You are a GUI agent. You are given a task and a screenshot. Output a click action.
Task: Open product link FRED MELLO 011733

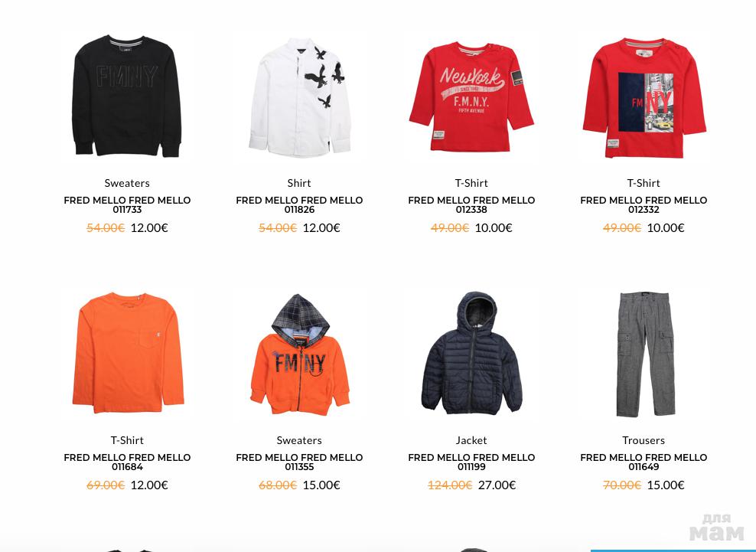[127, 204]
